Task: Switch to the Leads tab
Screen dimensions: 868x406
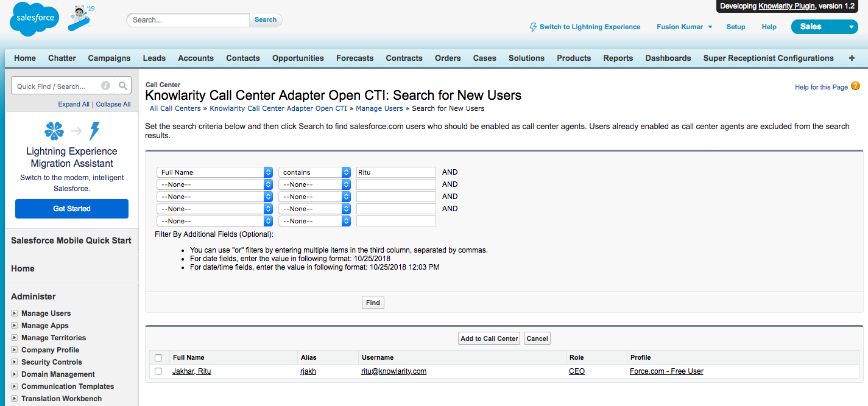Action: point(154,58)
